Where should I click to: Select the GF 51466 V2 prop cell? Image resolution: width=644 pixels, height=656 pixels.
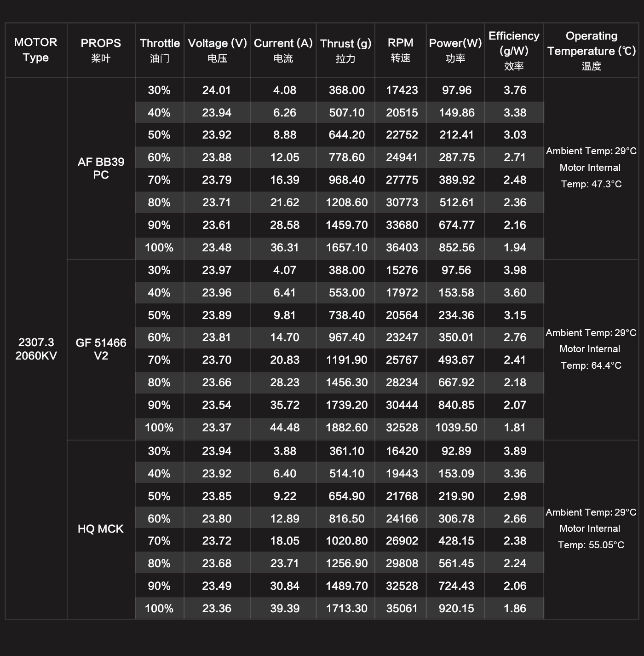pos(101,349)
